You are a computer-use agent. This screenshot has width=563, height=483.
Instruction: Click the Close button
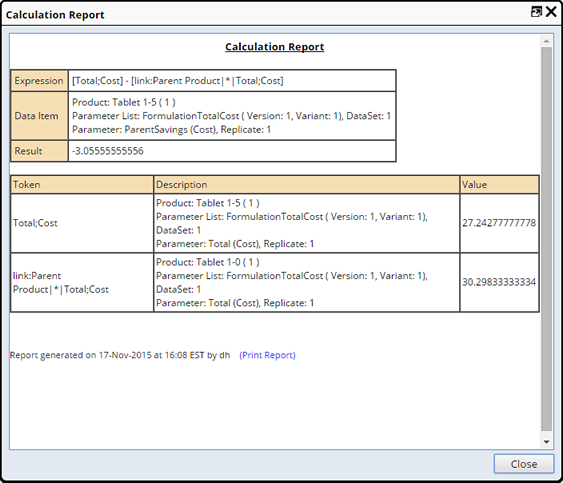[524, 464]
